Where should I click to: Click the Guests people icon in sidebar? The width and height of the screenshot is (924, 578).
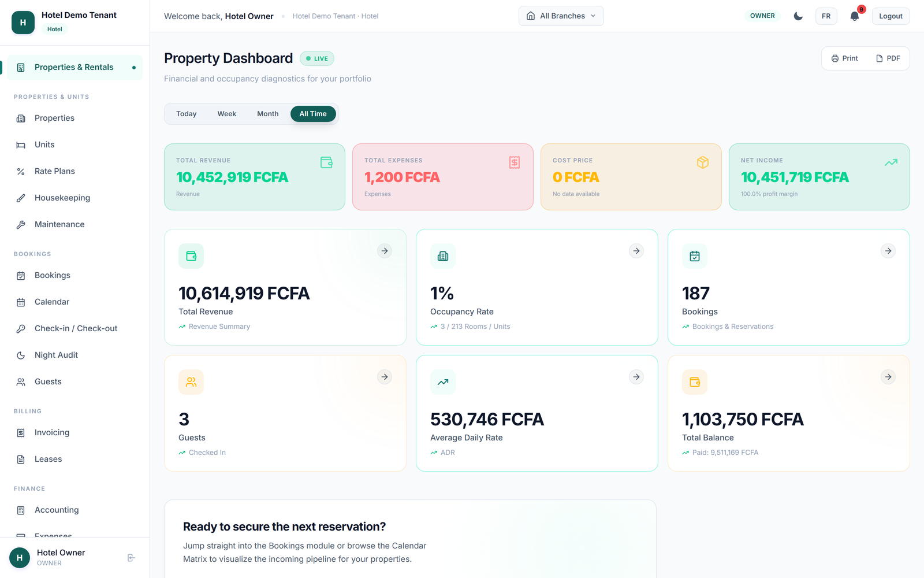tap(21, 382)
